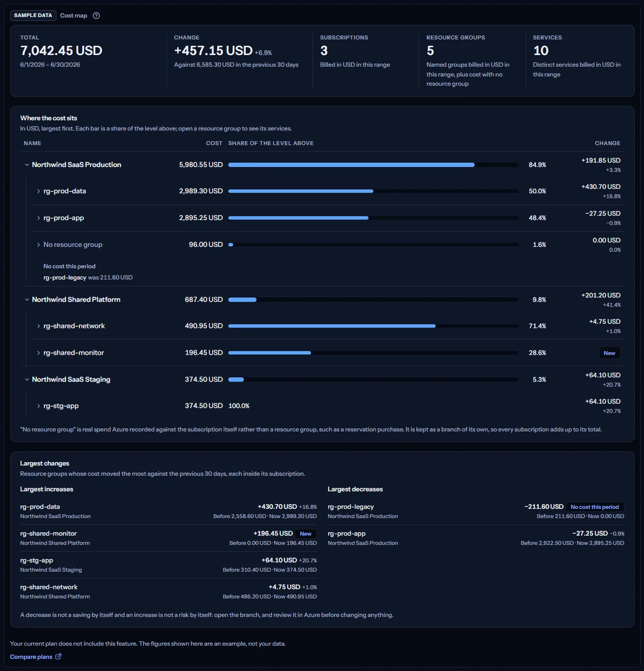Click the Subscriptions count 3

pyautogui.click(x=324, y=51)
